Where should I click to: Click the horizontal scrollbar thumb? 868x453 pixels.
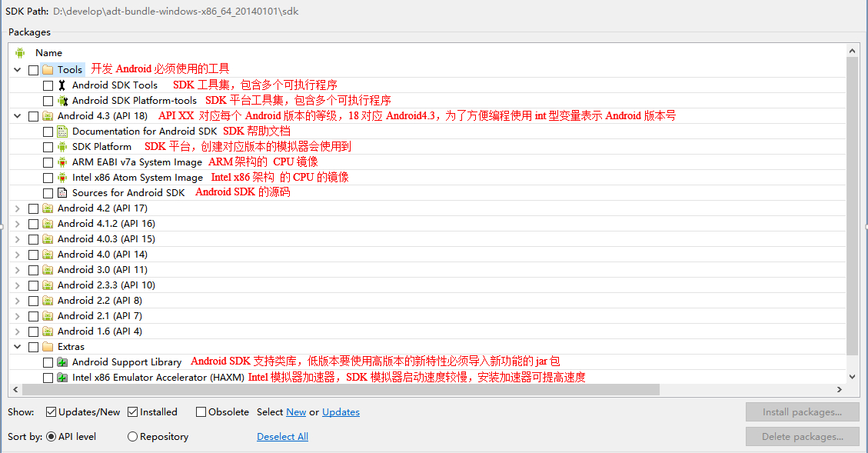point(341,389)
